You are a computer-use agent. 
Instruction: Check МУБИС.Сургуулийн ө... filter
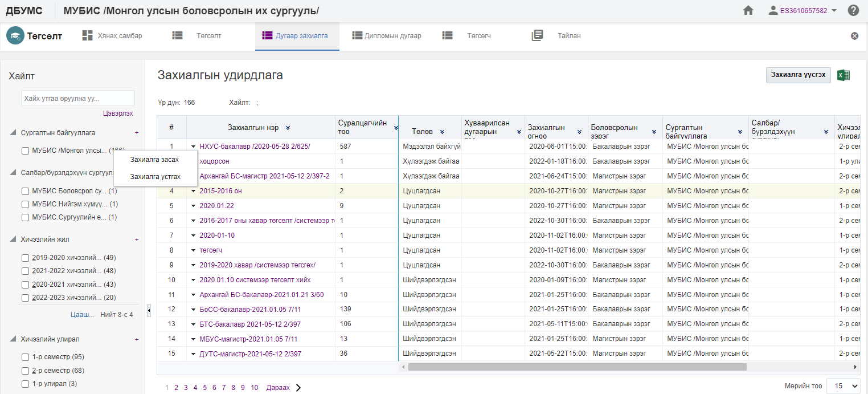tap(25, 217)
